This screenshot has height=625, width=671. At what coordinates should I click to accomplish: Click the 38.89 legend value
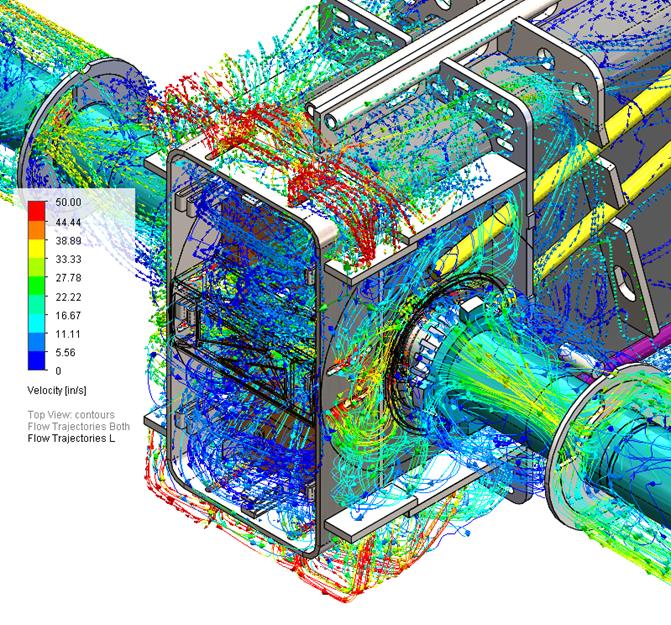(68, 240)
